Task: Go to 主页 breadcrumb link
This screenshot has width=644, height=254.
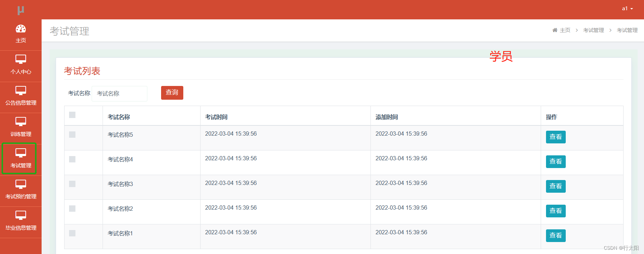Action: coord(565,30)
